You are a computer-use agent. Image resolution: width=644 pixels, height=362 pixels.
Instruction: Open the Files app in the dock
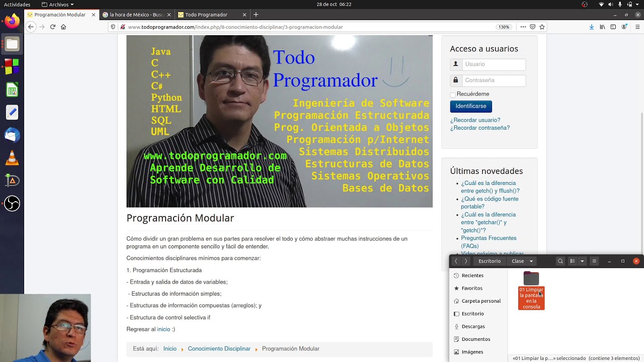coord(12,44)
